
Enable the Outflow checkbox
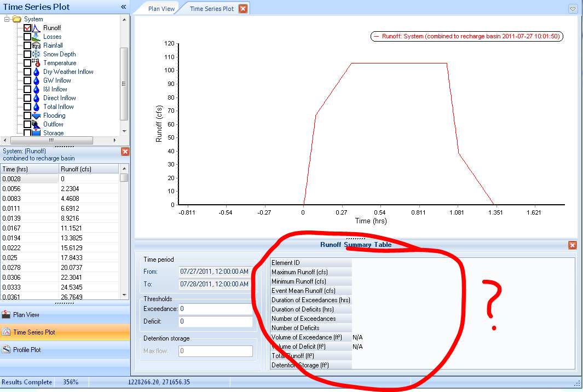27,124
